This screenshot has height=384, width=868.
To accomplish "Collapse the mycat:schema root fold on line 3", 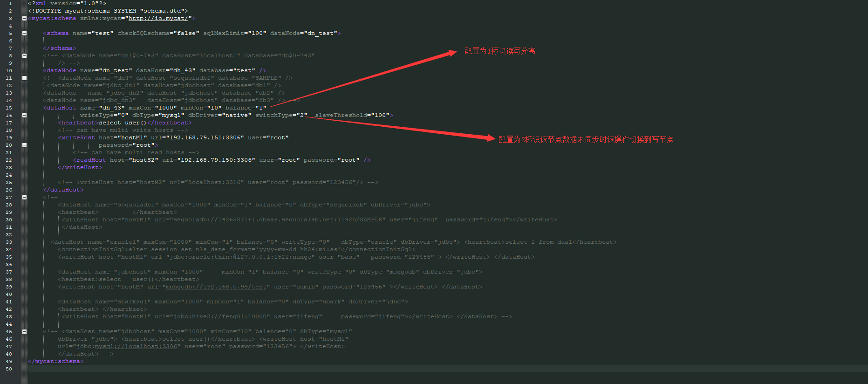I will click(24, 19).
